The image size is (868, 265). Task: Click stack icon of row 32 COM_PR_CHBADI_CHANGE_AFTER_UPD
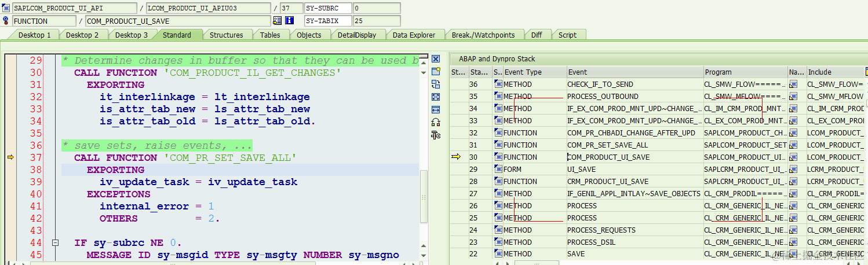pos(498,132)
